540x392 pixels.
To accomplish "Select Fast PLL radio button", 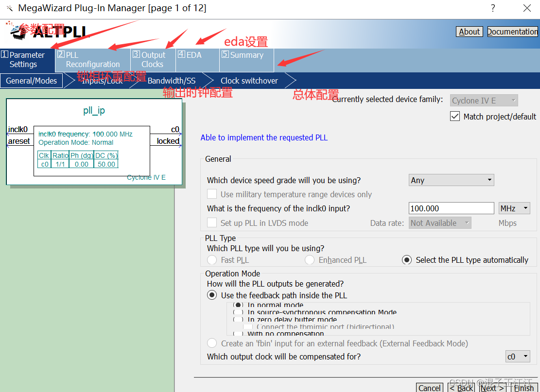I will tap(212, 260).
